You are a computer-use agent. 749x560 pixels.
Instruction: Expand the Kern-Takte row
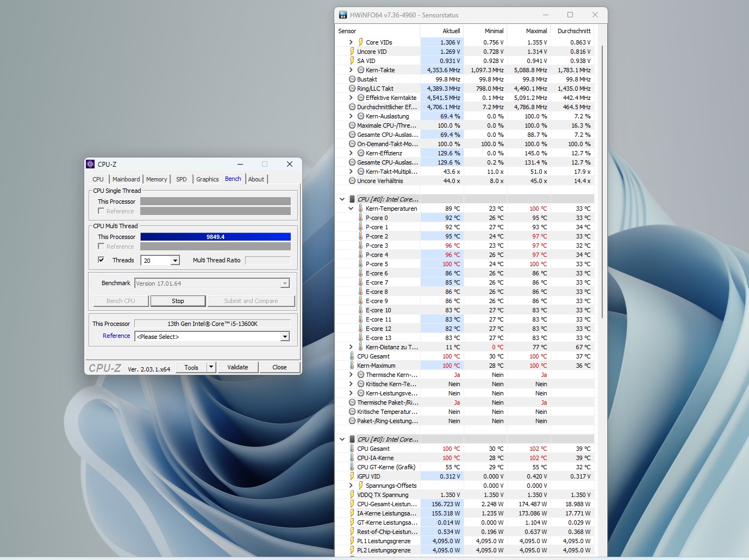[x=351, y=70]
